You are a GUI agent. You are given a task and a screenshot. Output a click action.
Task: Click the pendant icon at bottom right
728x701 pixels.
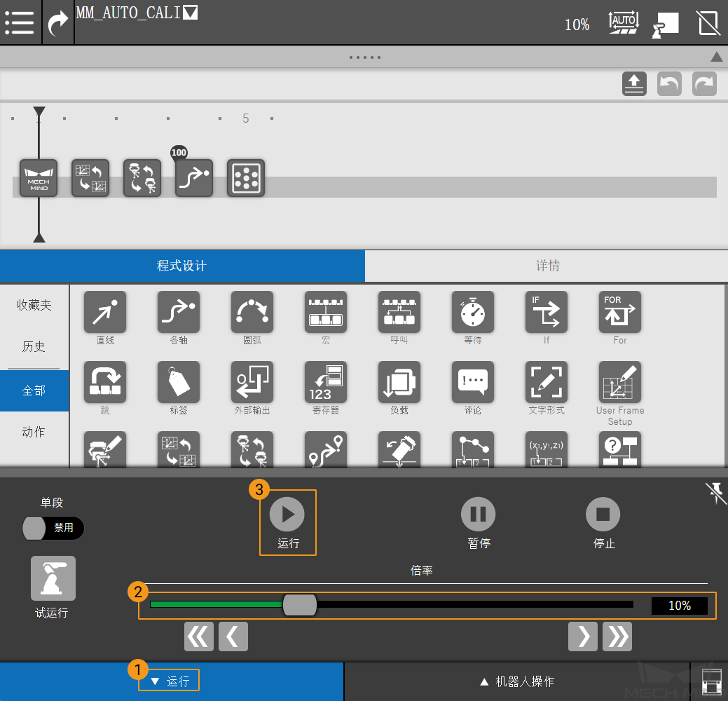point(710,682)
